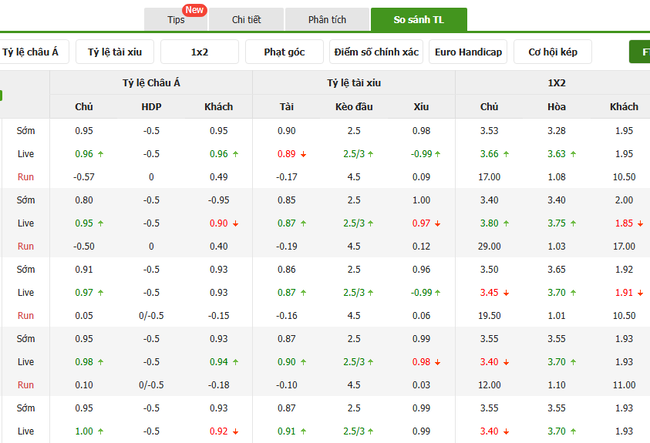Viewport: 650px width, 443px height.
Task: Click red down arrow beside 0.89
Action: pos(302,154)
